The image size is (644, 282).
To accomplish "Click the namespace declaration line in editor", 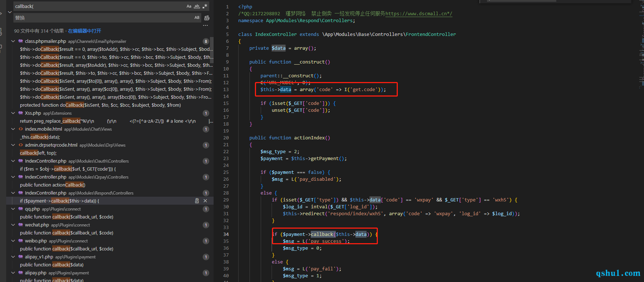I will coord(297,21).
